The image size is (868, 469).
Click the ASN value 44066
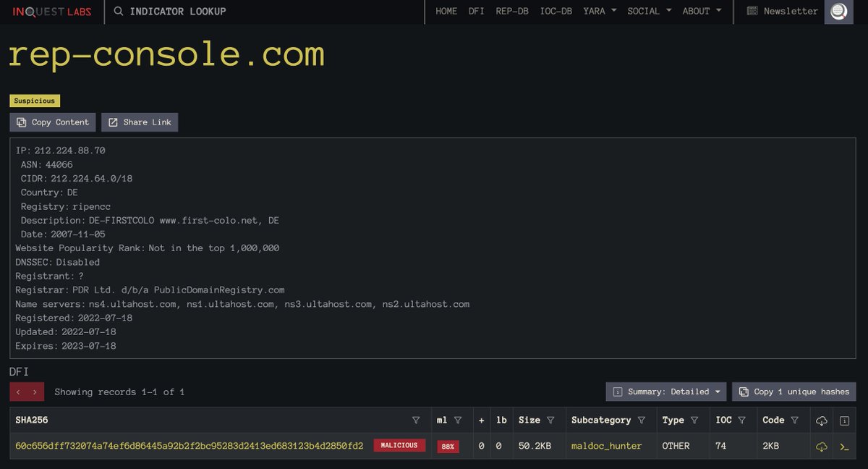[x=59, y=165]
